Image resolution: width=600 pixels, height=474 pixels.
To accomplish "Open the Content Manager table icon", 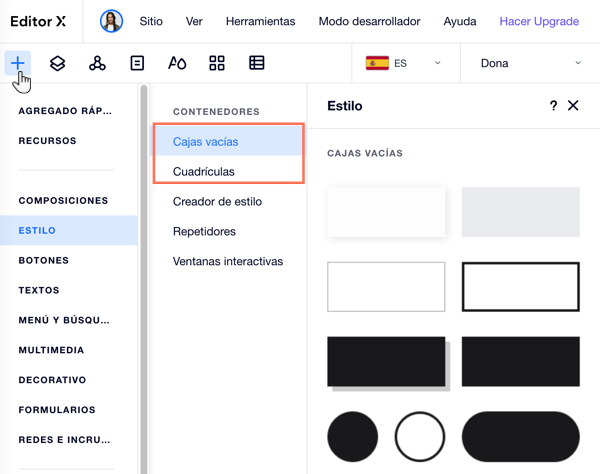I will pos(257,63).
